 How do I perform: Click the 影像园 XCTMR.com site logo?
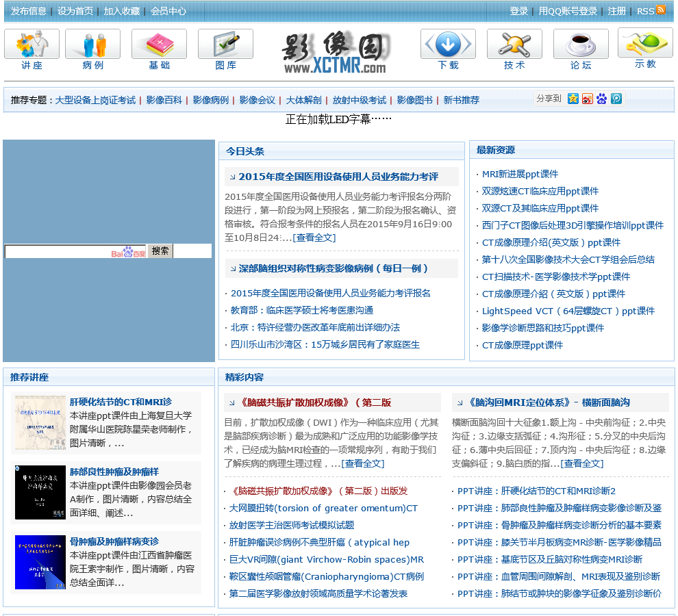point(336,52)
